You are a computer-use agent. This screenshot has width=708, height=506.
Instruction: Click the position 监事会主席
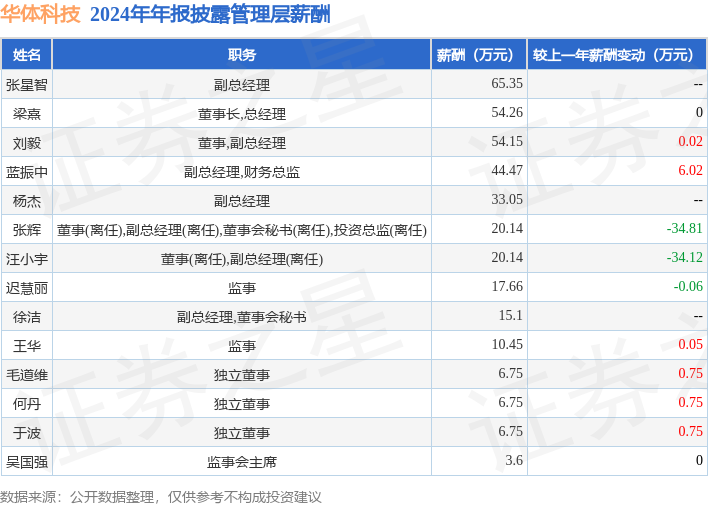pos(242,461)
